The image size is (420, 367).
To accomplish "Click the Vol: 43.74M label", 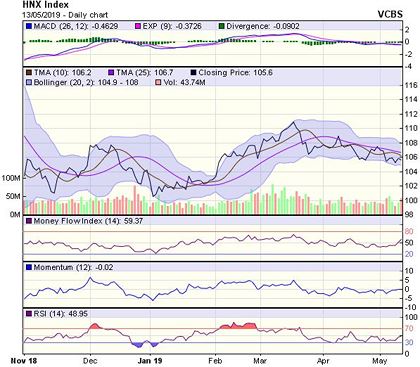I will pyautogui.click(x=184, y=82).
